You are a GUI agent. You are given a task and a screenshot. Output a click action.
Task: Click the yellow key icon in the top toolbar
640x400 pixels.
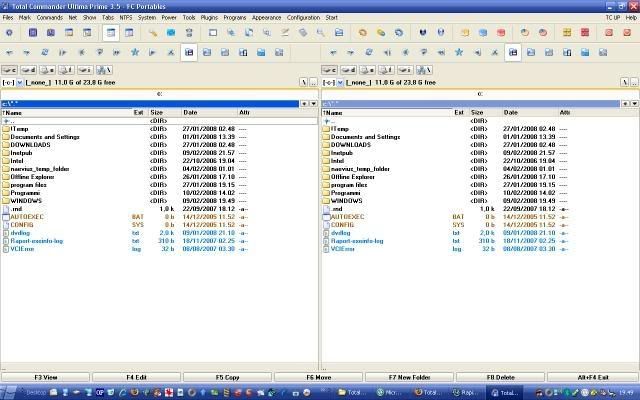pyautogui.click(x=153, y=33)
